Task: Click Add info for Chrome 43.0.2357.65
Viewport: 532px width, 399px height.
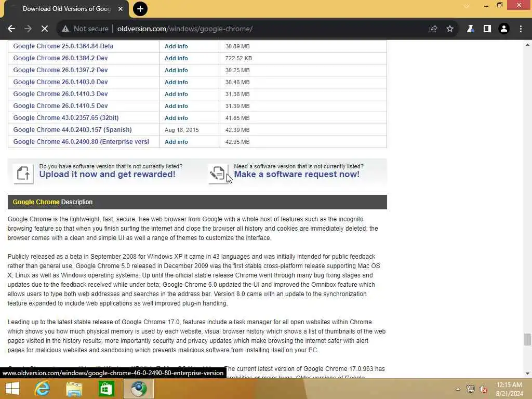Action: (x=176, y=118)
